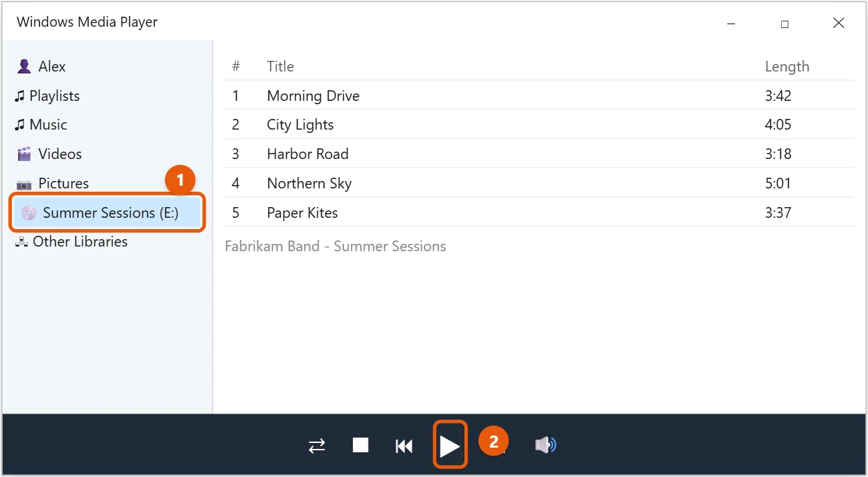Stop playback with the square Stop button
The height and width of the screenshot is (477, 868).
(x=361, y=445)
